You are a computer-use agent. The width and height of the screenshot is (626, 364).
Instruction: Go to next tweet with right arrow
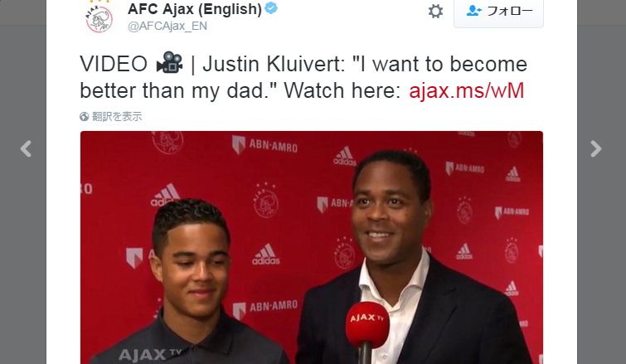[x=595, y=149]
